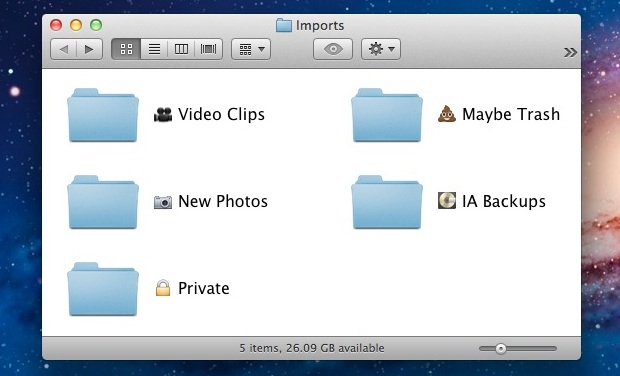Click the "Private" folder name
Viewport: 620px width, 376px height.
click(204, 288)
